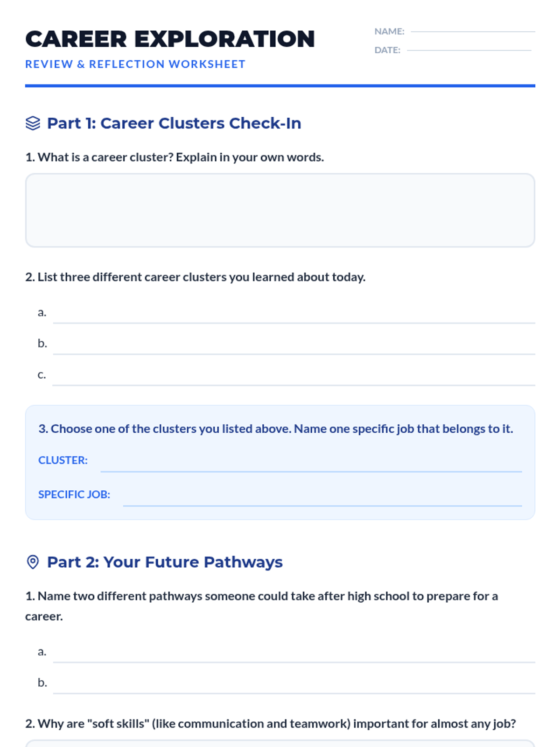Select line c. under the three clusters question
This screenshot has width=560, height=747.
(x=294, y=380)
